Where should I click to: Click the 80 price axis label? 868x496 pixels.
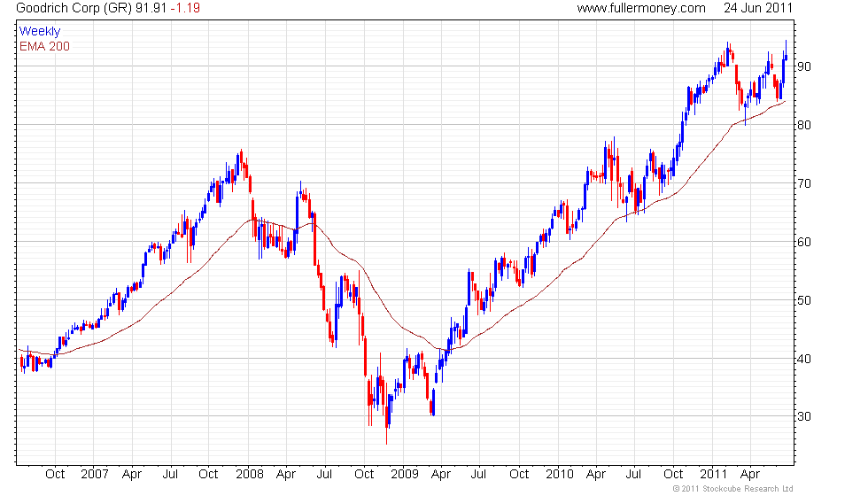(804, 125)
